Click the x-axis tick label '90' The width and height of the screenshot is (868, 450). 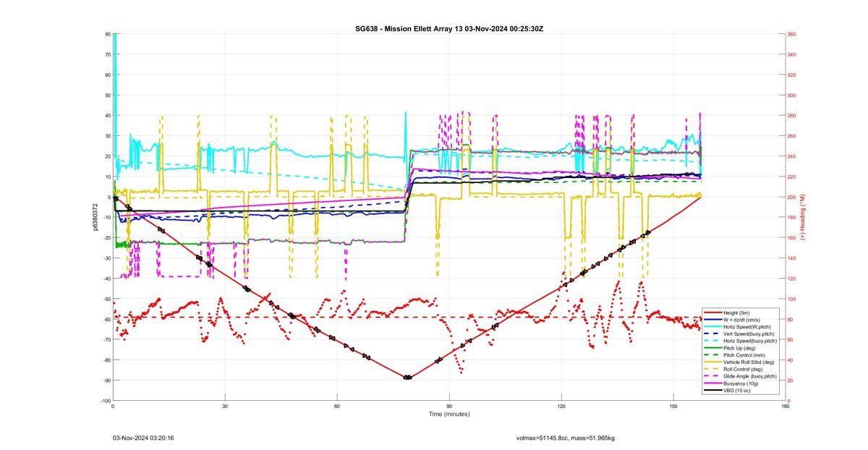point(449,406)
